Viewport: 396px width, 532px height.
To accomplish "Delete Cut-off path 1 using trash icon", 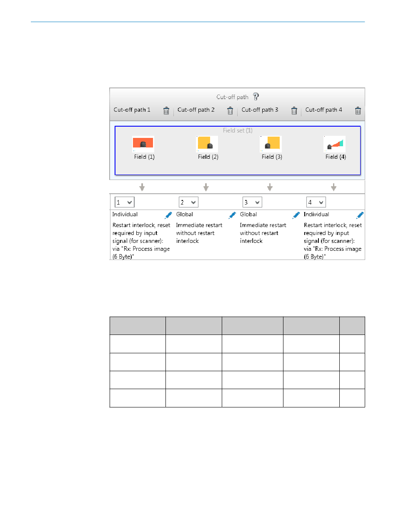I will 166,110.
